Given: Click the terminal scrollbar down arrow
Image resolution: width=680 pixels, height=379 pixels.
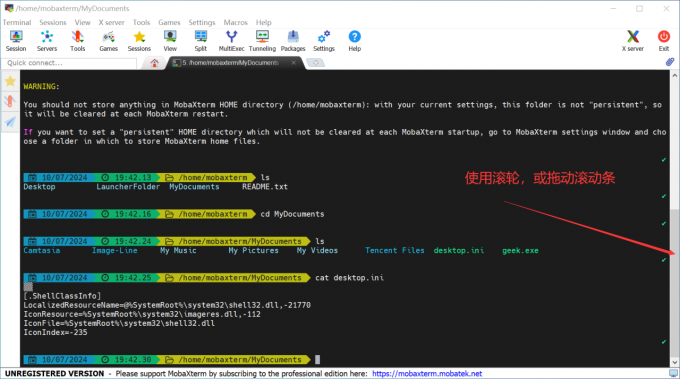Looking at the screenshot, I should [675, 363].
